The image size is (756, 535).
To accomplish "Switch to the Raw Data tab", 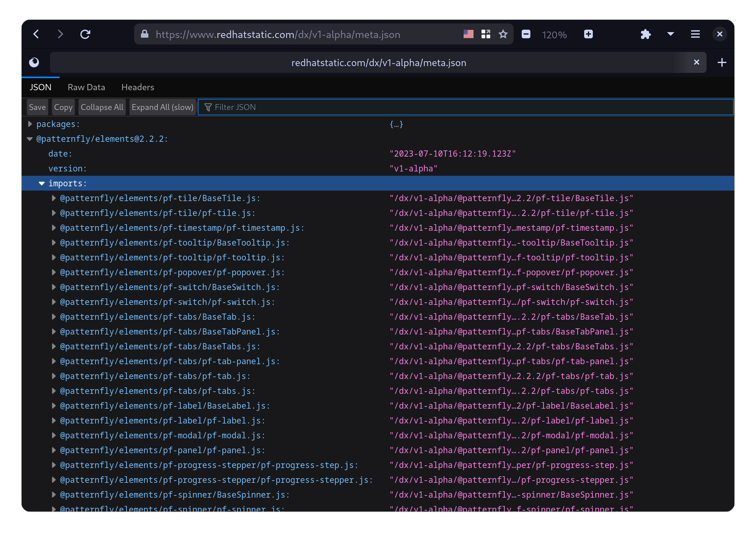I will tap(86, 87).
